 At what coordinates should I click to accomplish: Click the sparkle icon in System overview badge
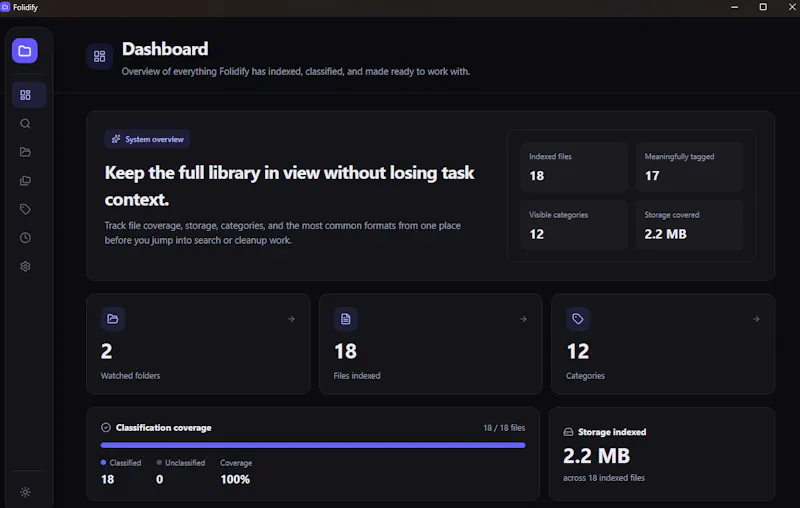(x=116, y=139)
